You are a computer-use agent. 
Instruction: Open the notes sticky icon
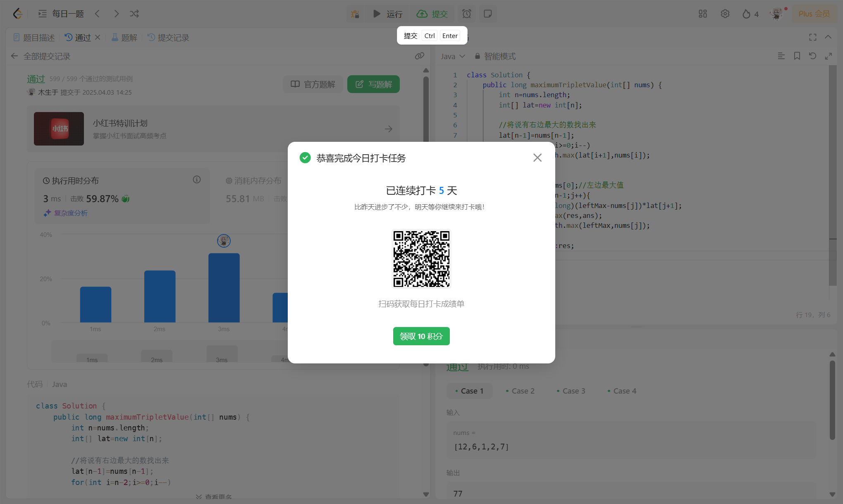(487, 14)
